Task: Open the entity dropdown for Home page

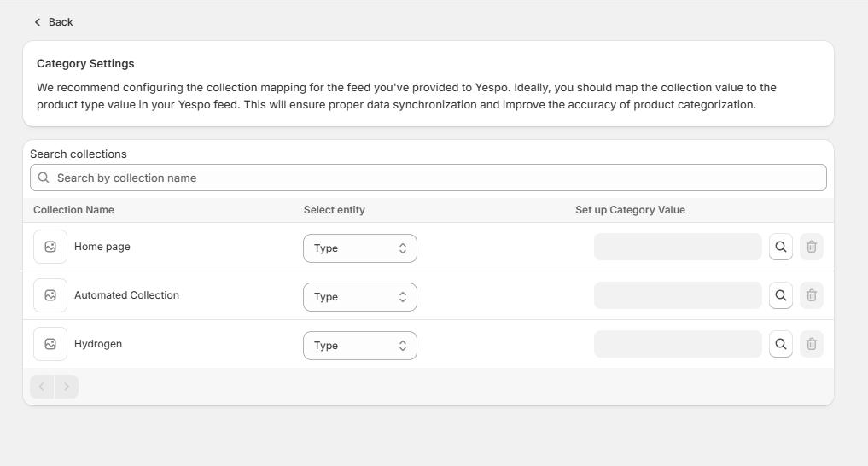Action: point(360,248)
